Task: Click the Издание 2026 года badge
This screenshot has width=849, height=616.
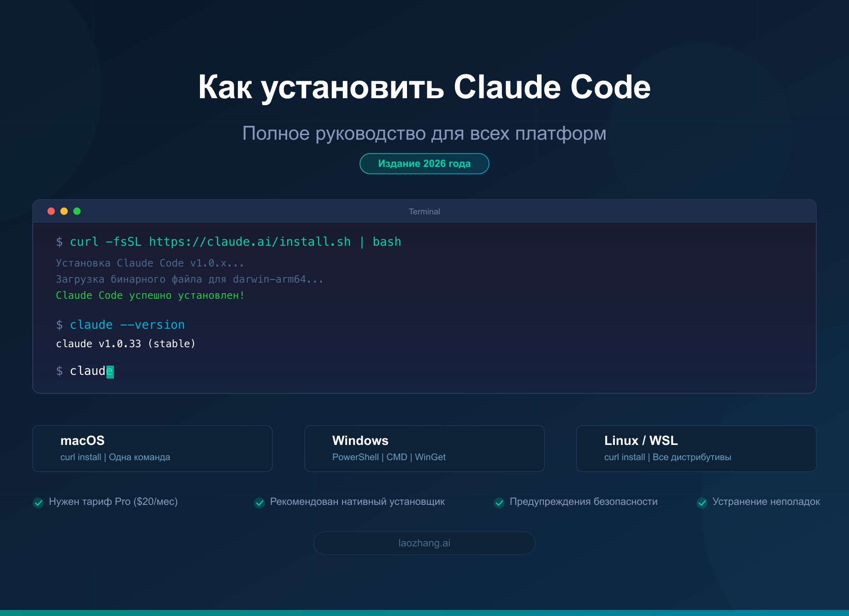Action: (424, 164)
